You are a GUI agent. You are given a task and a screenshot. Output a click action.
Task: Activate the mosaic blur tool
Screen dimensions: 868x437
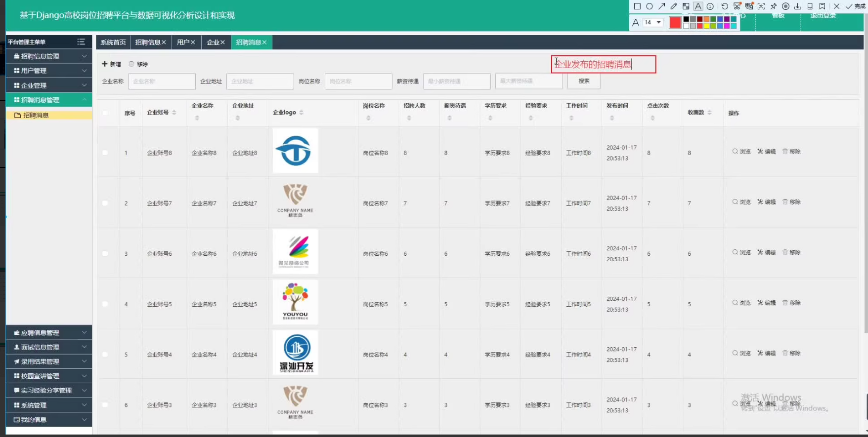pyautogui.click(x=686, y=6)
